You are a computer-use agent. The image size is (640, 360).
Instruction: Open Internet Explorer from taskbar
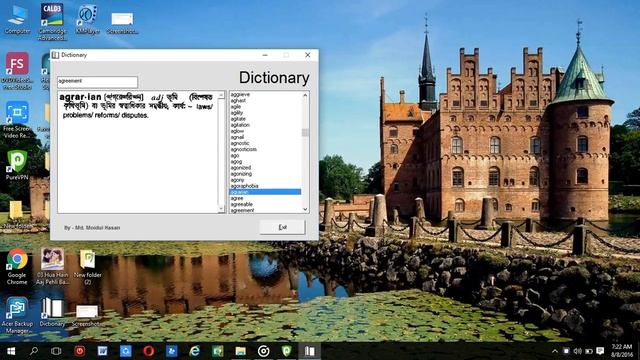coord(195,351)
